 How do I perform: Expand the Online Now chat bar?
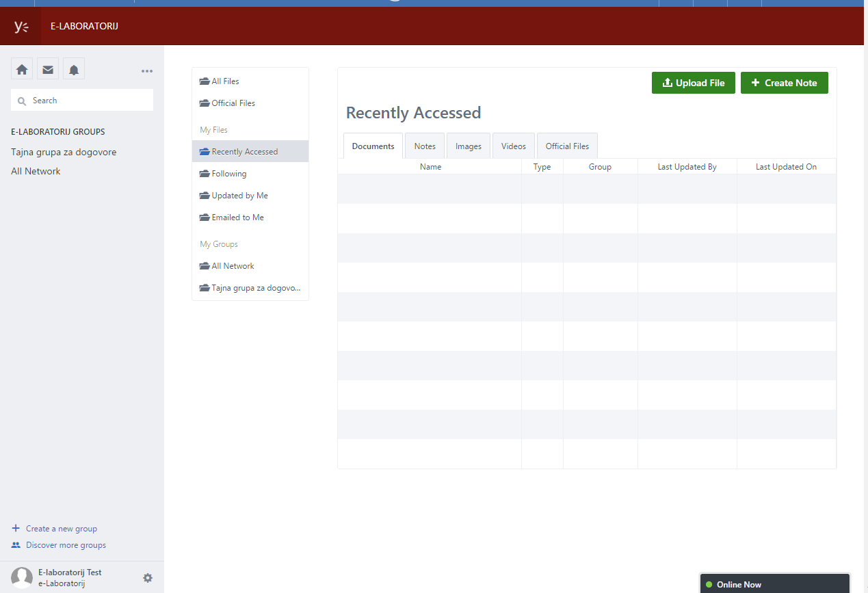pos(774,584)
